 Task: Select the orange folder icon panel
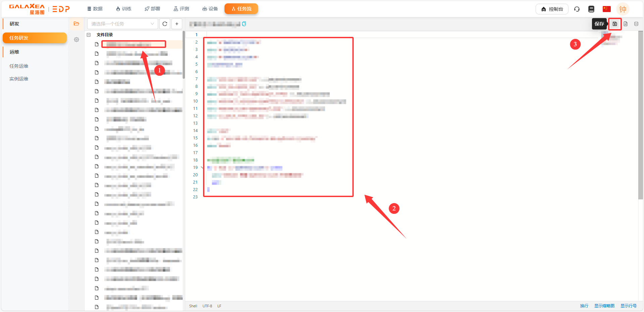coord(77,24)
